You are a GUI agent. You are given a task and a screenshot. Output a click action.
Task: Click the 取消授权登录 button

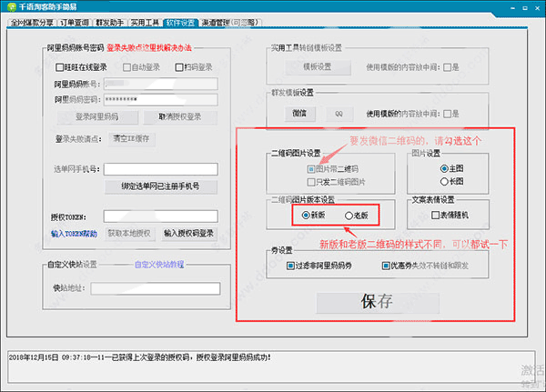pos(180,117)
